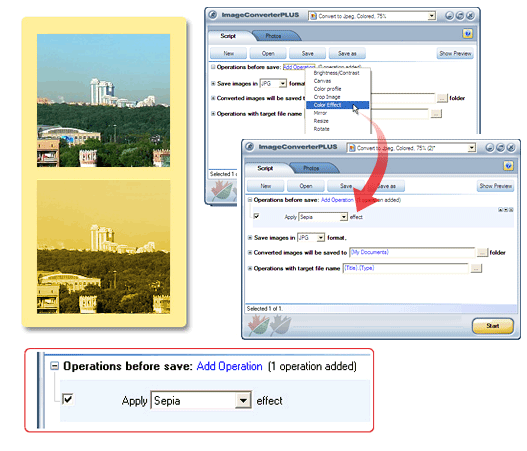Click folder path field '(My Documents)'
Viewport: 527px width, 451px height.
412,252
